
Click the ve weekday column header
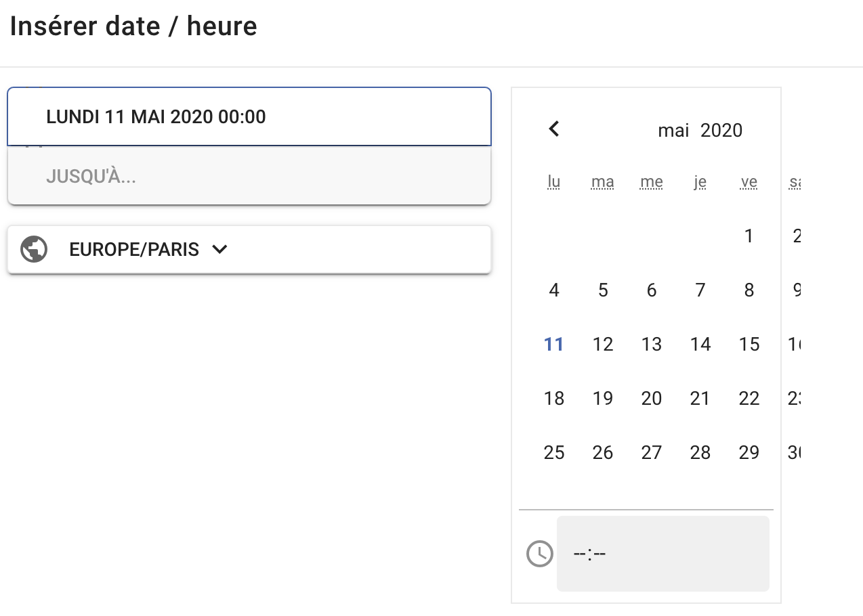[749, 181]
